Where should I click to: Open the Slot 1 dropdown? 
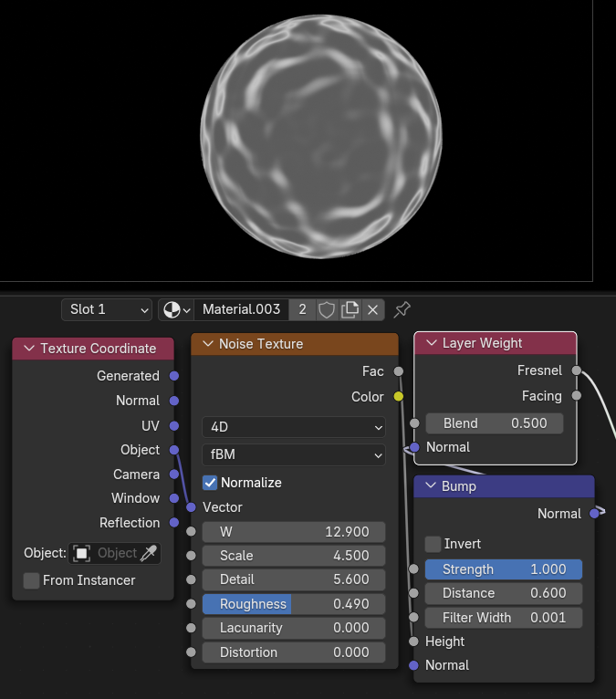[x=106, y=309]
